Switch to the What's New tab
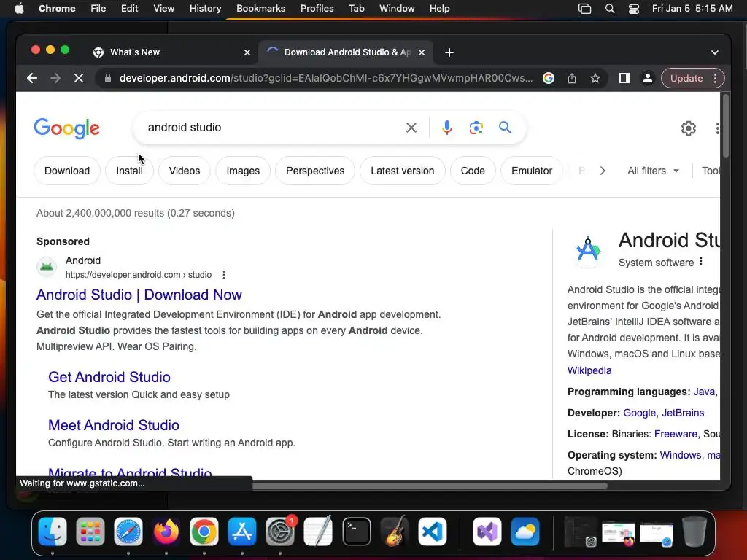The width and height of the screenshot is (747, 560). tap(171, 52)
